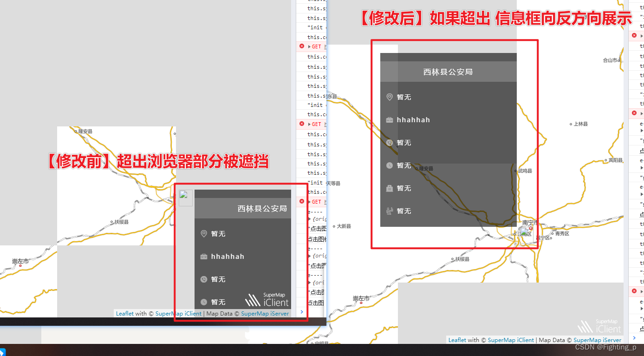The width and height of the screenshot is (644, 356).
Task: Click the fax machine icon in right popup
Action: pyautogui.click(x=390, y=188)
